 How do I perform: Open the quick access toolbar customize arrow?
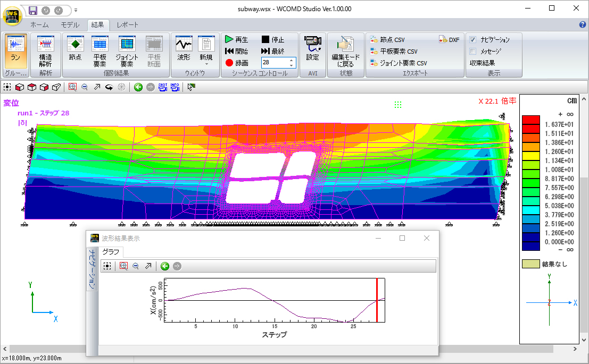pos(76,10)
